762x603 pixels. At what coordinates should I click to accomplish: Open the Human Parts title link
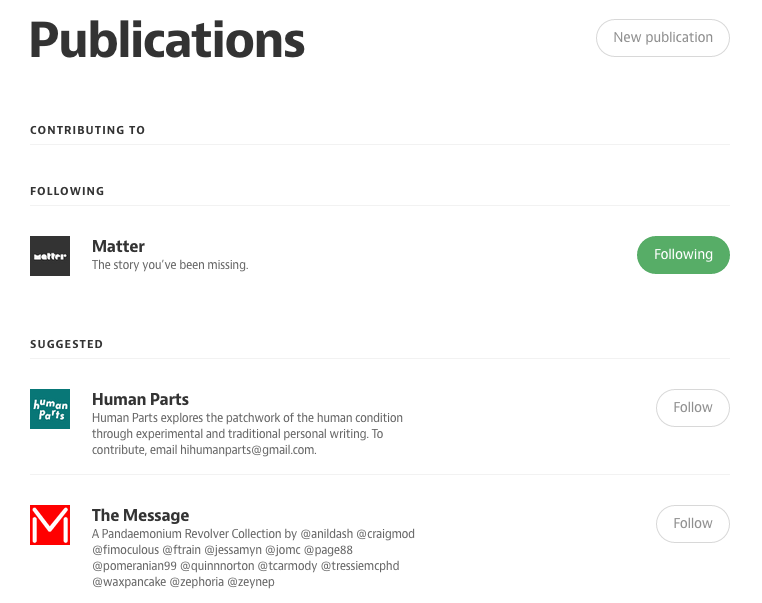click(140, 399)
